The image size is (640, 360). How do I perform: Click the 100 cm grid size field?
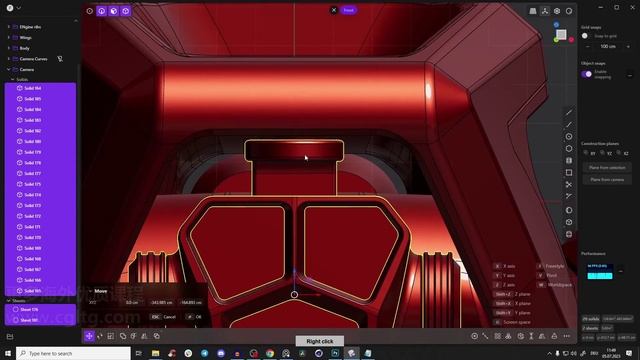pos(608,47)
